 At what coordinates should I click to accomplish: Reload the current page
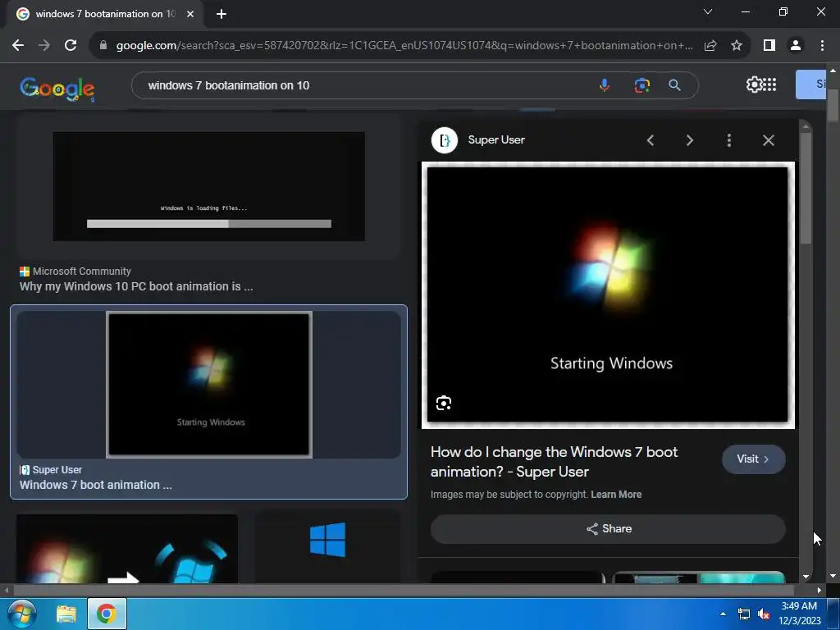pos(71,46)
